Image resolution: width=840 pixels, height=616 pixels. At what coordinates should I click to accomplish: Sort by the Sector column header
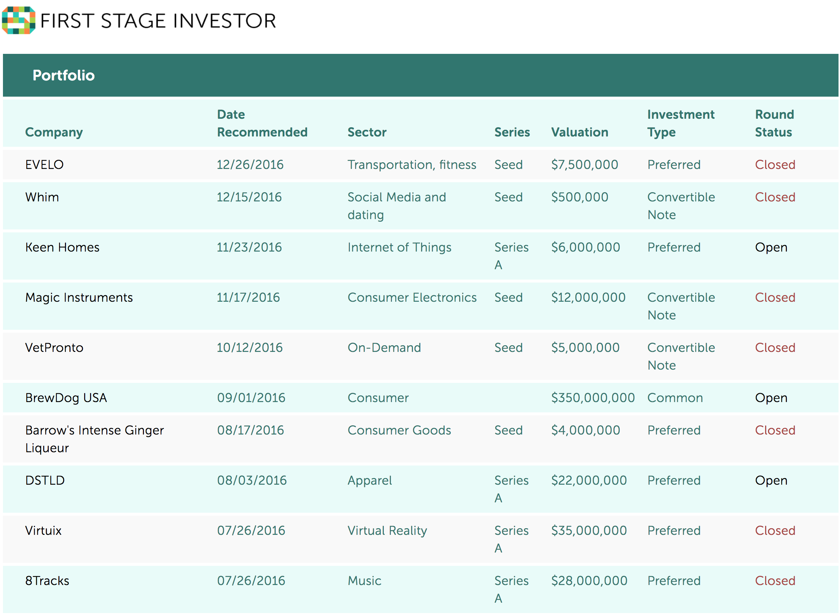367,132
